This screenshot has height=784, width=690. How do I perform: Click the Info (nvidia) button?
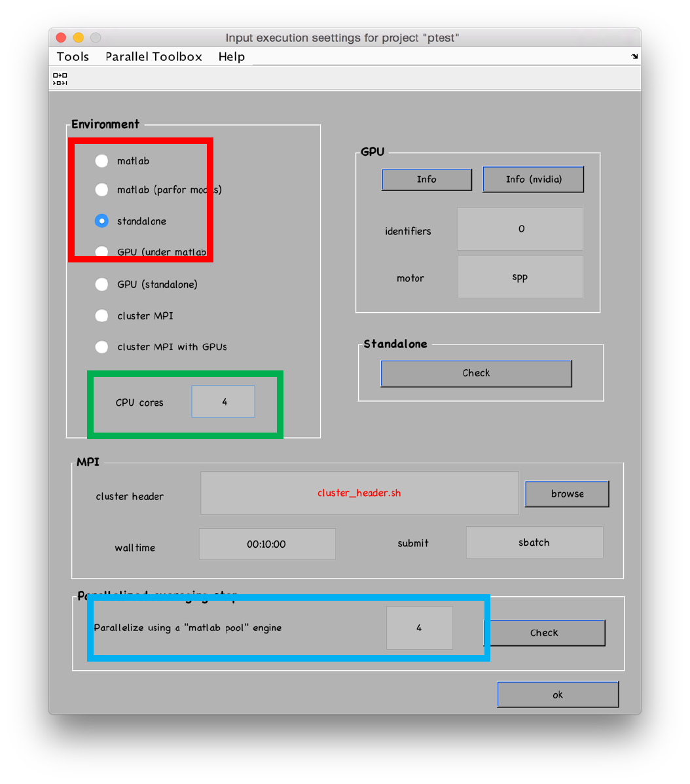[533, 179]
